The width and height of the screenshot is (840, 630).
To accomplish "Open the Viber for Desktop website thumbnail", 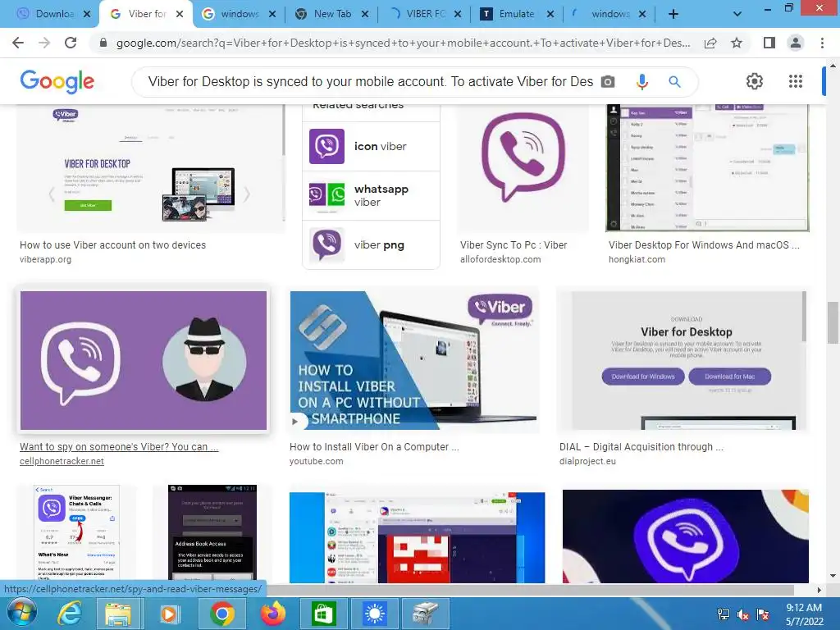I will click(x=151, y=168).
